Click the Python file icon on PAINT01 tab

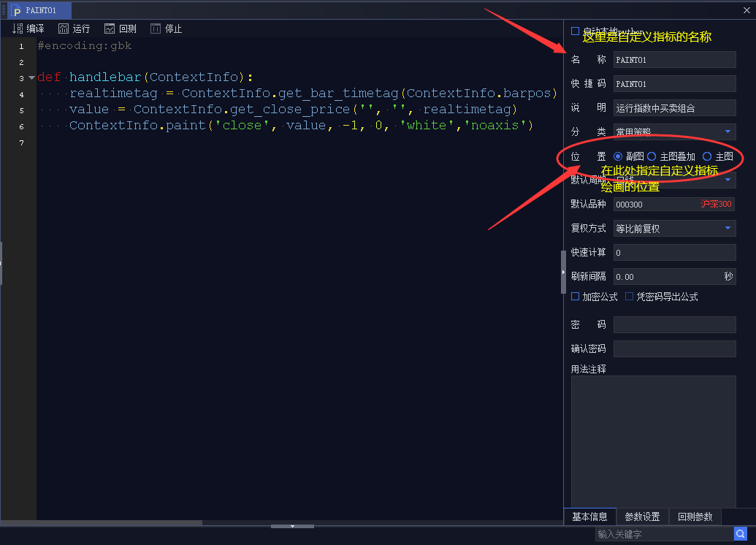pos(17,11)
